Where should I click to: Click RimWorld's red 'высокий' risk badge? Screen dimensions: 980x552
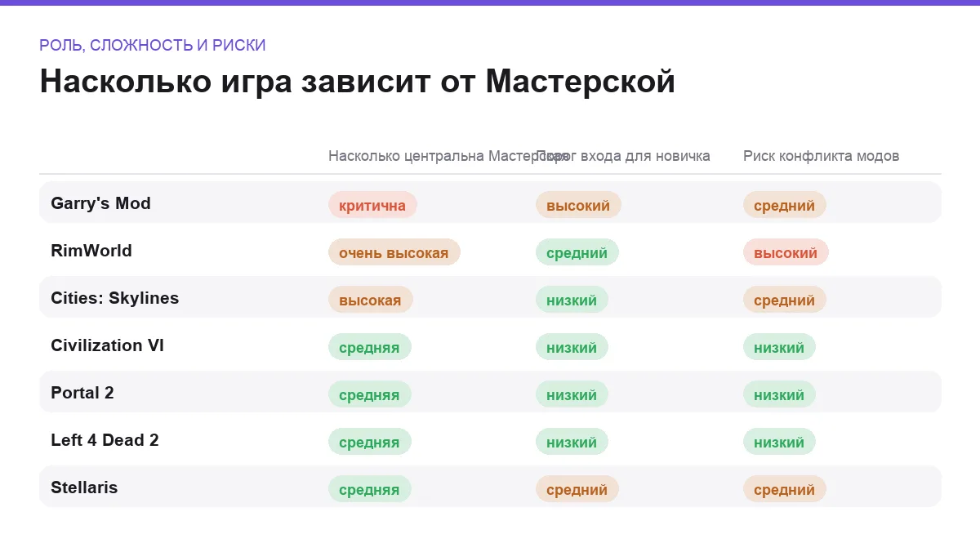pos(786,252)
